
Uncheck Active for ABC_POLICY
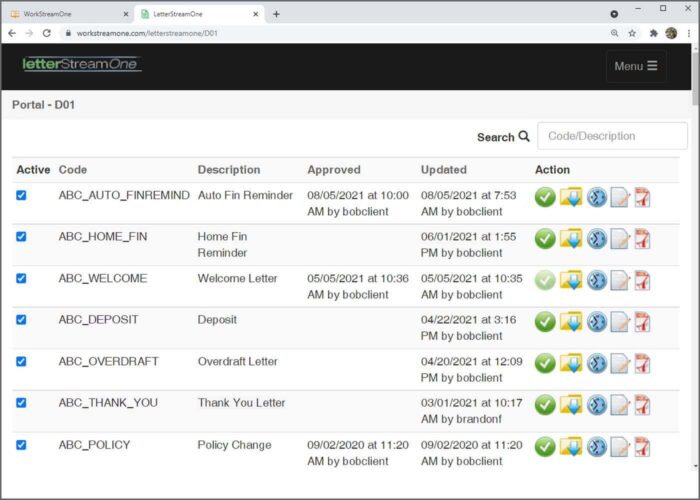[21, 445]
